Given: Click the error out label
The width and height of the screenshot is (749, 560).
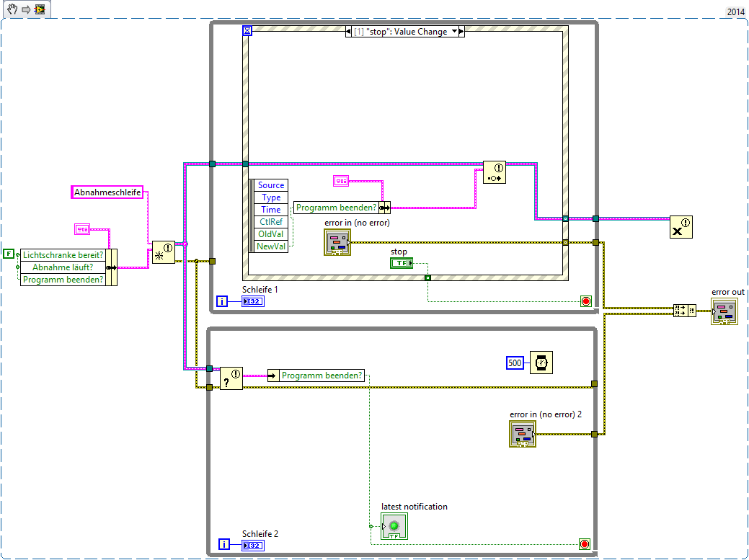Looking at the screenshot, I should point(728,292).
